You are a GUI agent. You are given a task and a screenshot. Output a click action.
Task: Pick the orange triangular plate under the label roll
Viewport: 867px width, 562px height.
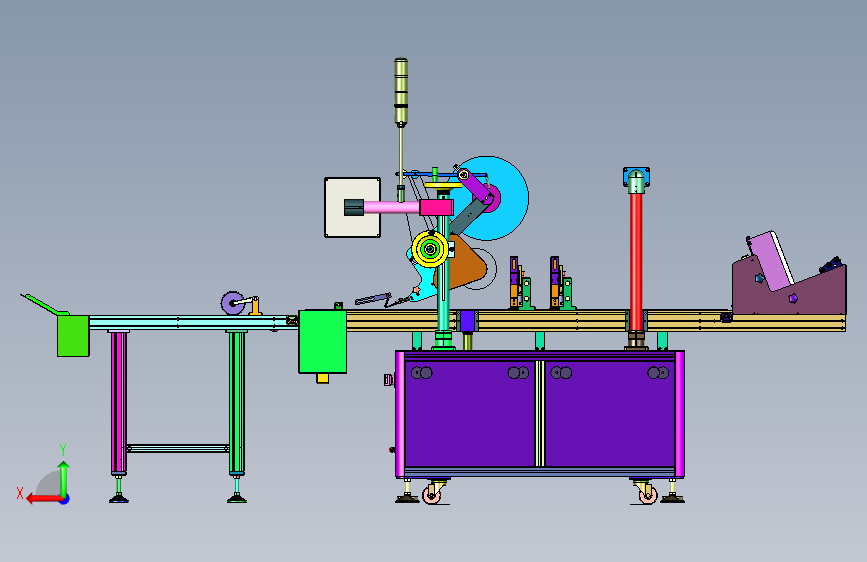[x=463, y=264]
